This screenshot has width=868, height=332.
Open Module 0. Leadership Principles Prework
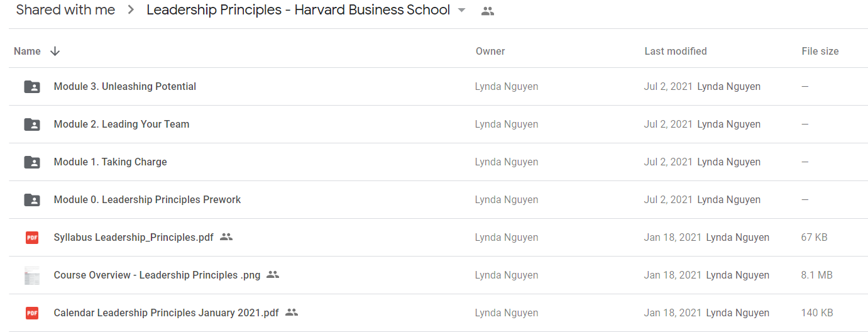(148, 200)
